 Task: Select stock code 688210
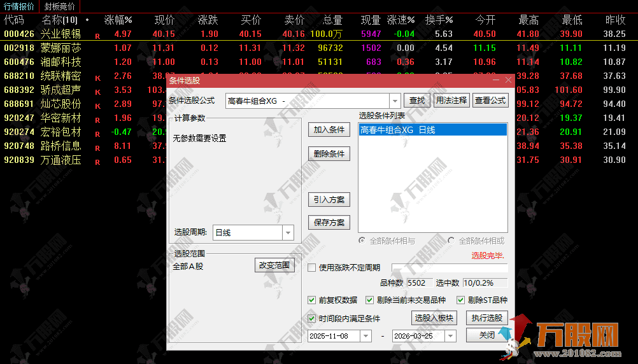[x=19, y=76]
